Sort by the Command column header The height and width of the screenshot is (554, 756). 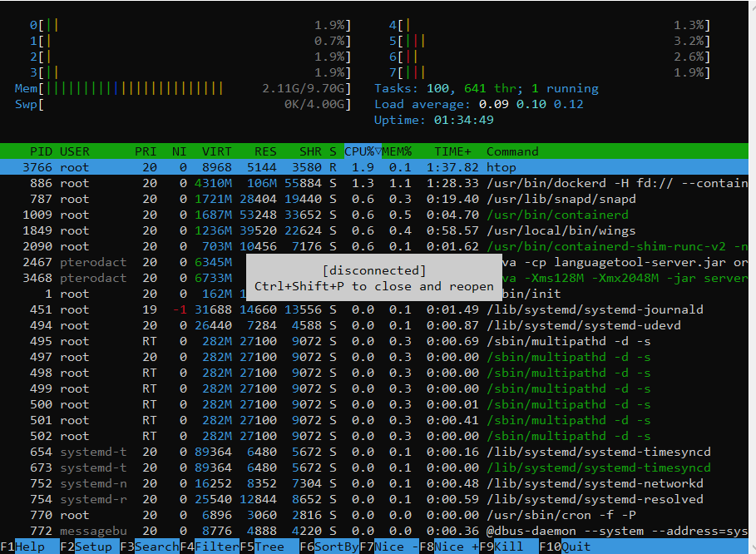pyautogui.click(x=512, y=151)
